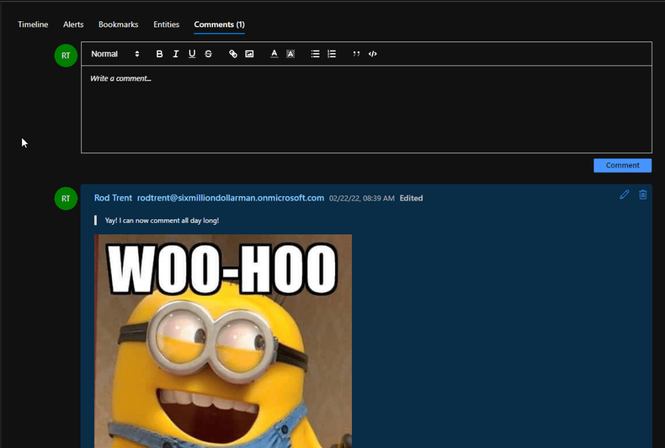View the Entities tab
665x448 pixels.
click(x=166, y=25)
